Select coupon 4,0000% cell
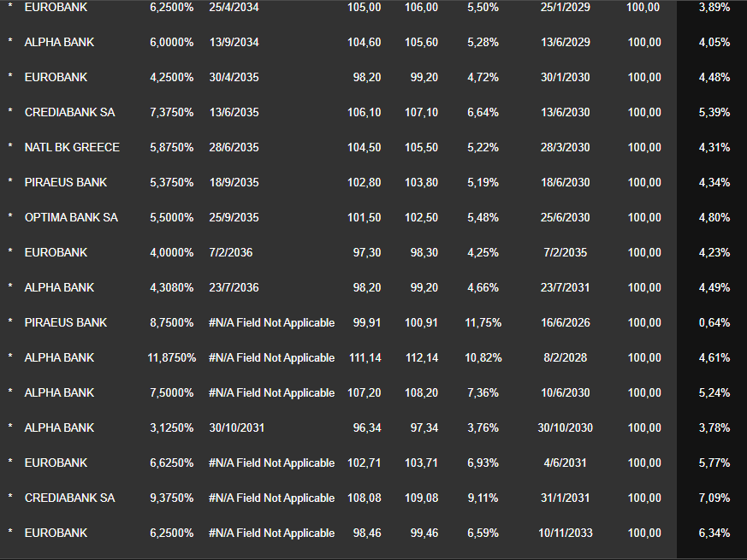 (x=171, y=252)
